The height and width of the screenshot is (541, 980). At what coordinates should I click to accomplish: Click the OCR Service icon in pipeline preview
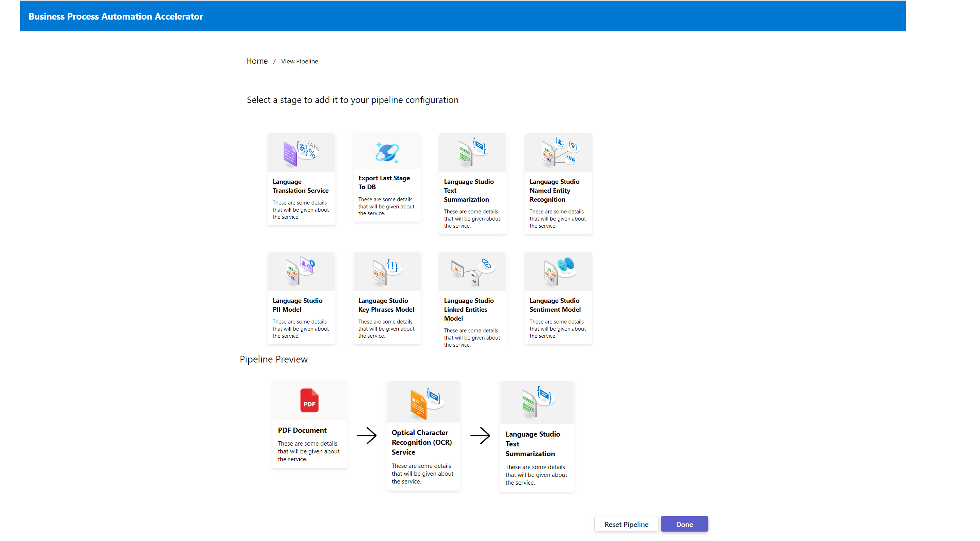(423, 402)
